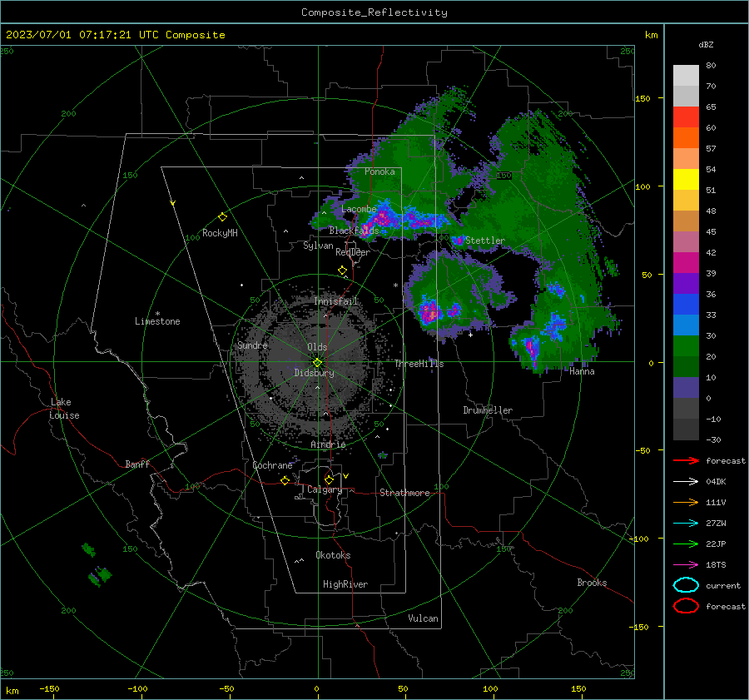This screenshot has height=700, width=749.
Task: Click the Didsbury label
Action: [314, 373]
